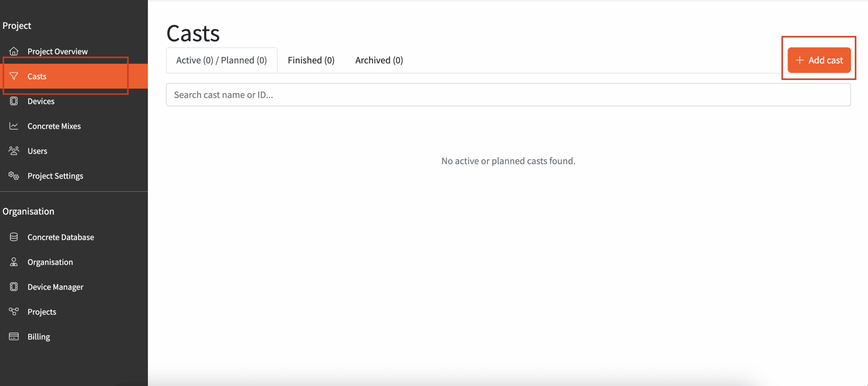Navigate to Concrete Database

[61, 237]
